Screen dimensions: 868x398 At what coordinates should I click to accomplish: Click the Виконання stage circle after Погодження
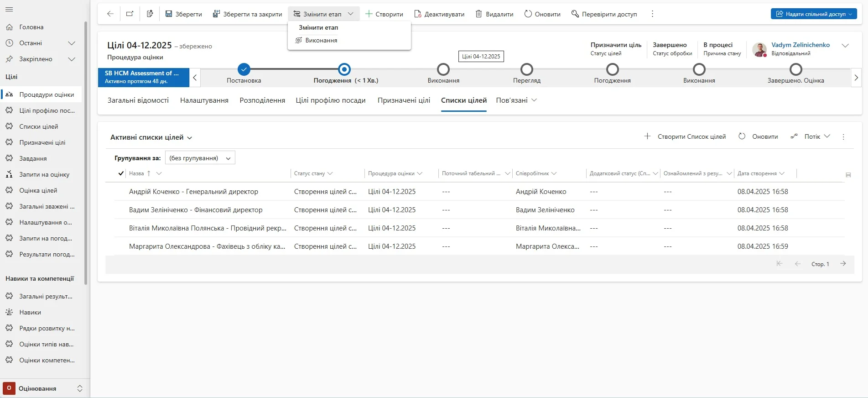tap(443, 69)
